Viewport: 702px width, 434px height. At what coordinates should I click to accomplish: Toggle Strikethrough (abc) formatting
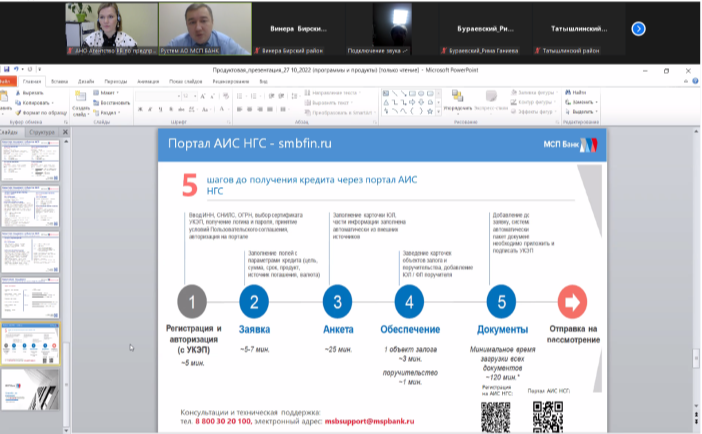(181, 109)
